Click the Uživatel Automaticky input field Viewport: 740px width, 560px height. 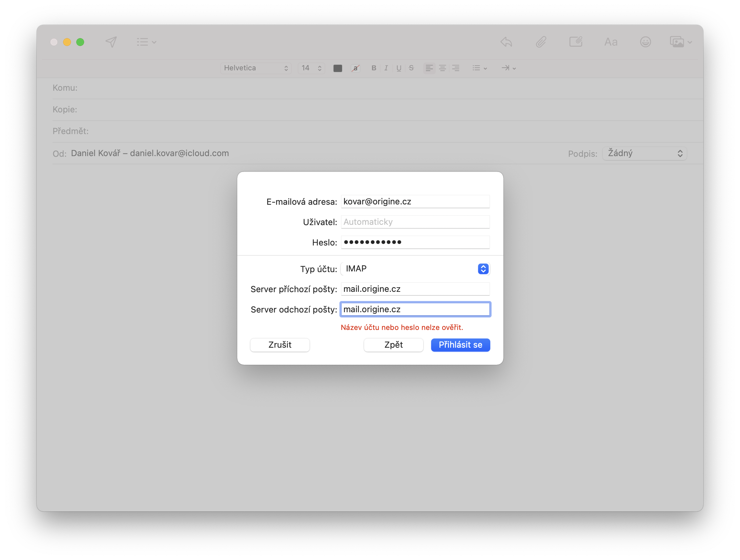pyautogui.click(x=415, y=222)
